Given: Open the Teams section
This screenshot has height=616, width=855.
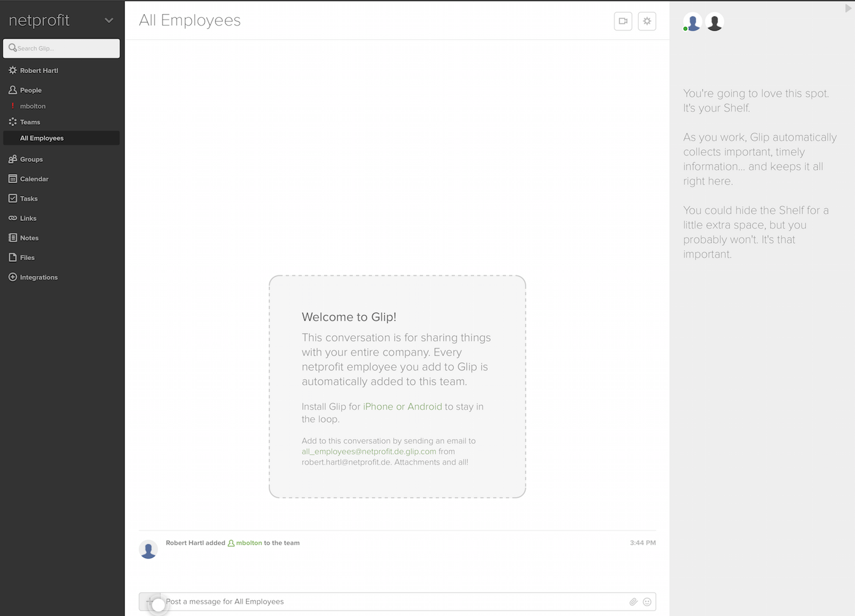Looking at the screenshot, I should pos(30,122).
